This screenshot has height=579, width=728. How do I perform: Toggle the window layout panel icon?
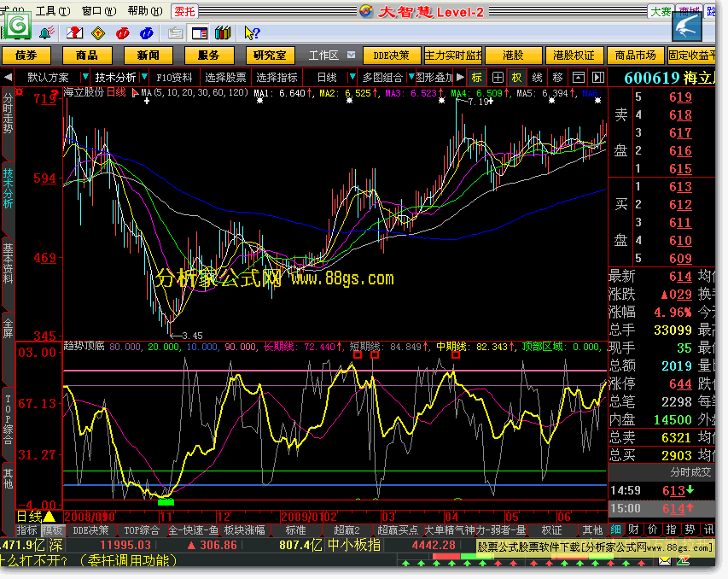(x=200, y=33)
